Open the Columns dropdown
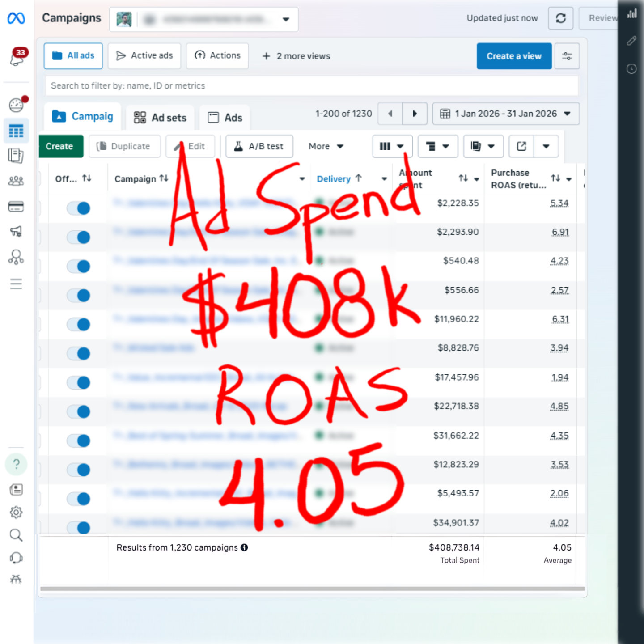Screen dimensions: 644x644 point(392,146)
